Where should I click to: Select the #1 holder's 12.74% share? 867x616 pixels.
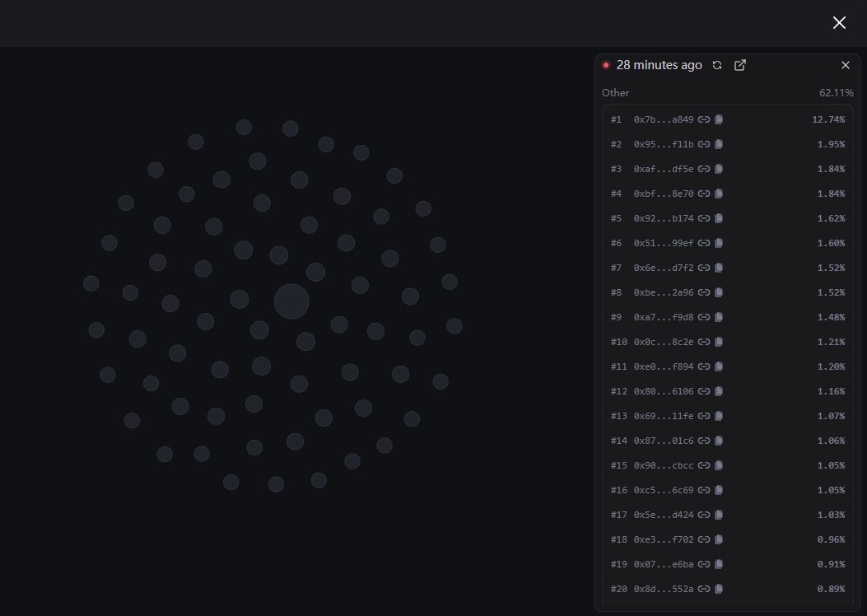[x=827, y=119]
